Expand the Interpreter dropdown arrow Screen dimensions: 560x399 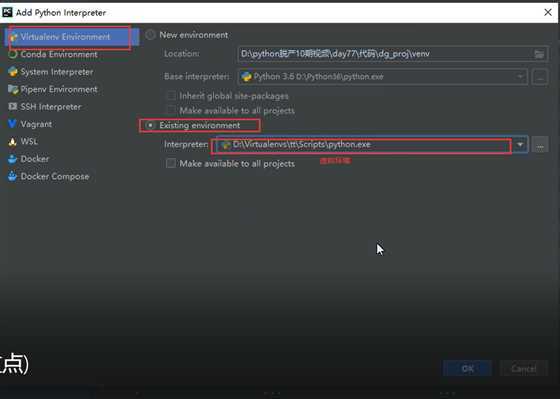(520, 145)
